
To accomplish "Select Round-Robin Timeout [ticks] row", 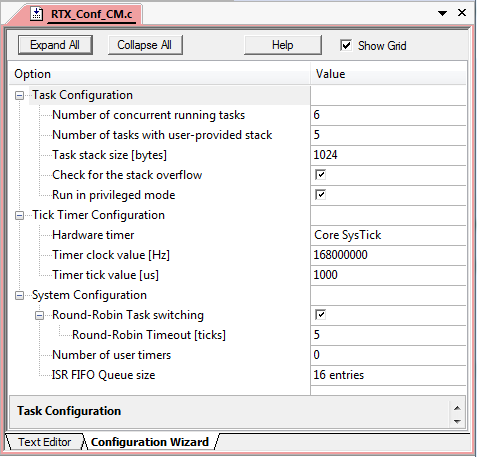I will 149,335.
